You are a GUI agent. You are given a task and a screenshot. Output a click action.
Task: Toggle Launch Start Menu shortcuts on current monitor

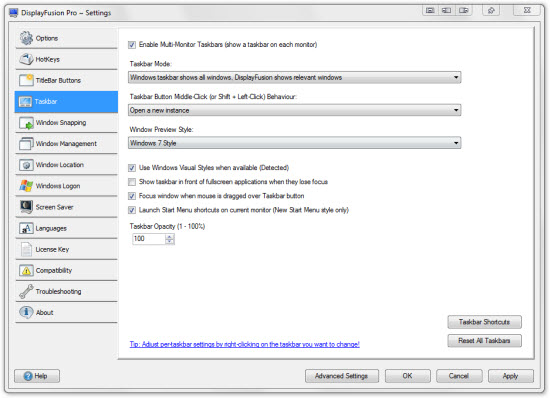pyautogui.click(x=132, y=210)
